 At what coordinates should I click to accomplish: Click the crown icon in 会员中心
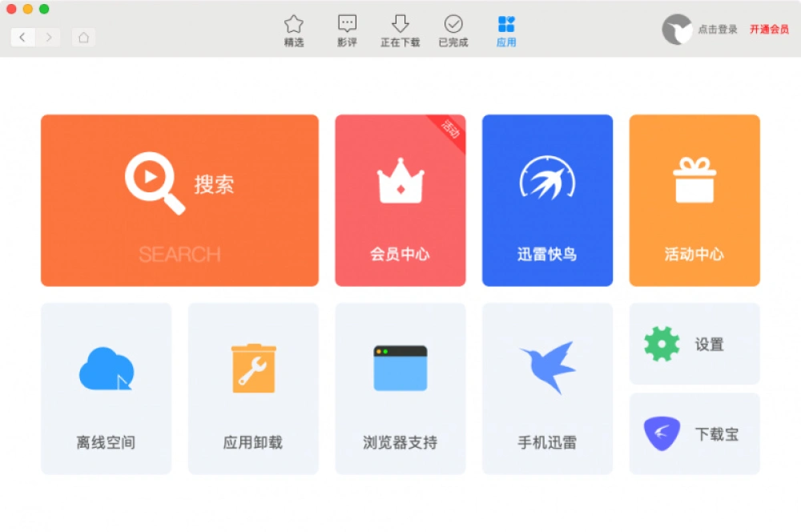400,180
